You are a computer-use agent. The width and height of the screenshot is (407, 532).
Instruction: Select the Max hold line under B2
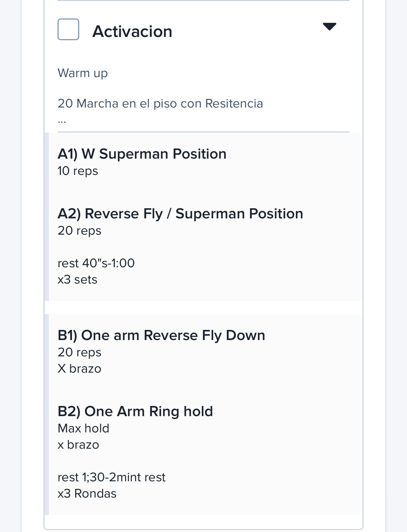pyautogui.click(x=84, y=428)
